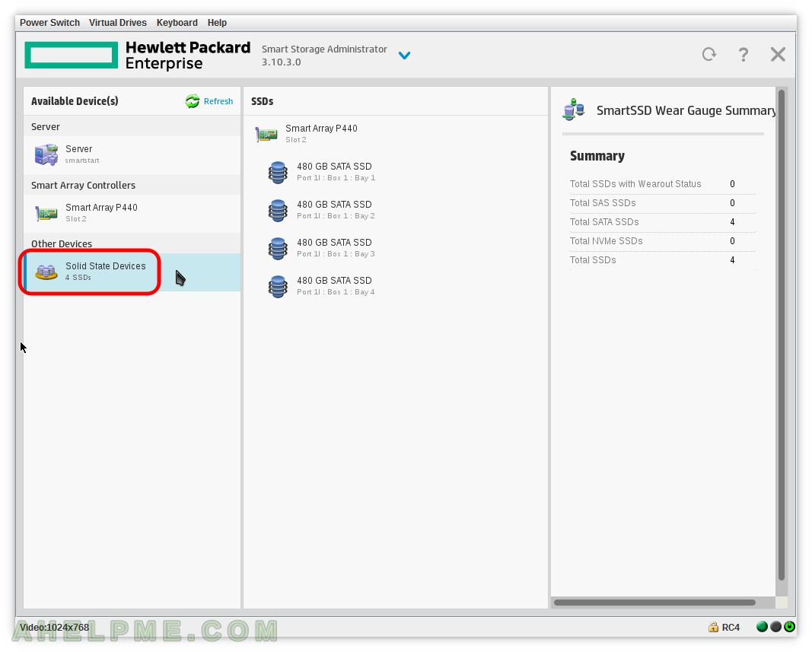Click the Total SATA SSDs row
812x652 pixels.
click(x=663, y=222)
